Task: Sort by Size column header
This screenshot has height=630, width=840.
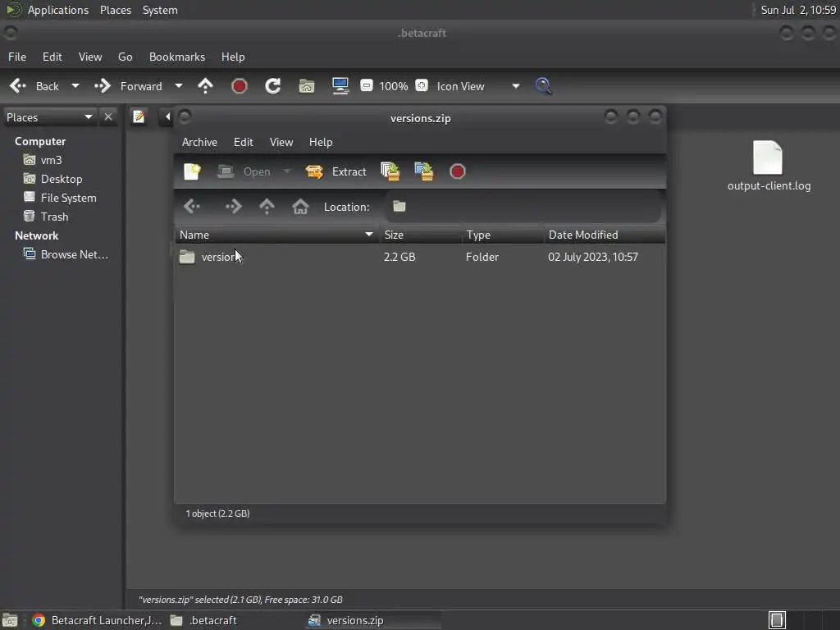Action: click(x=421, y=235)
